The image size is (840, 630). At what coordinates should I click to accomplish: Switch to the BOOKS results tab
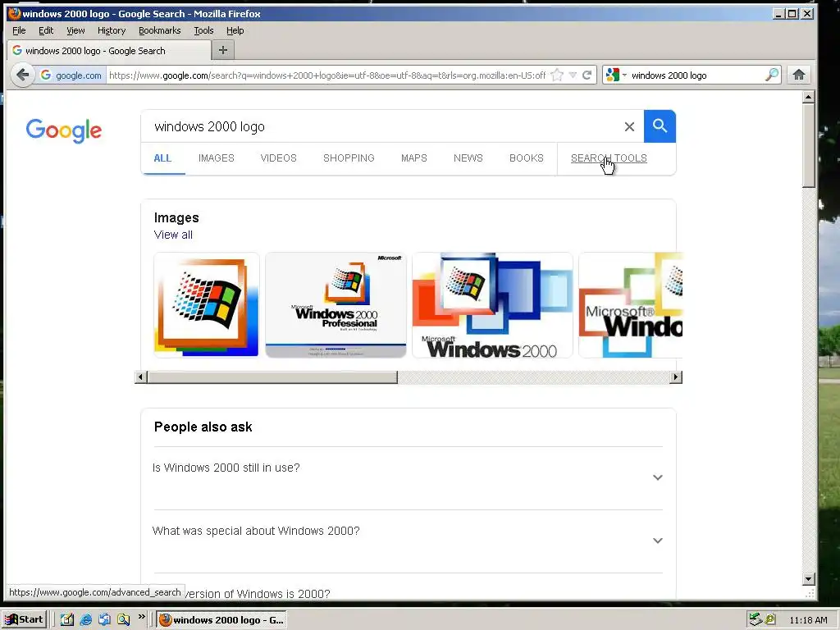[526, 158]
